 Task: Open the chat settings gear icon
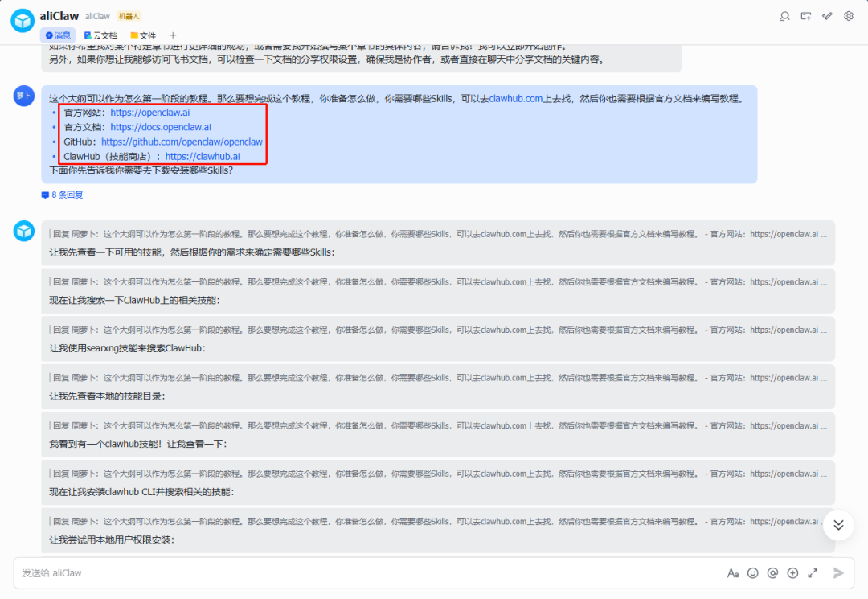[849, 16]
